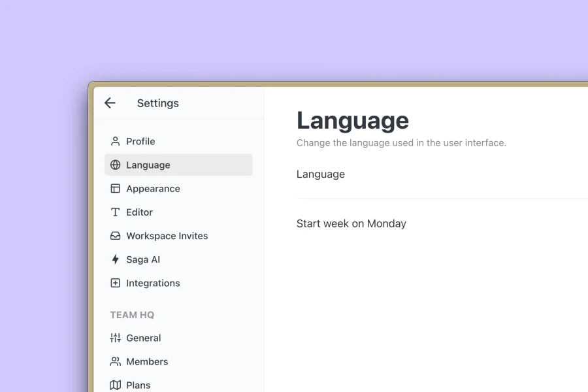This screenshot has height=392, width=588.
Task: Click the Saga AI lightning bolt icon
Action: (115, 259)
